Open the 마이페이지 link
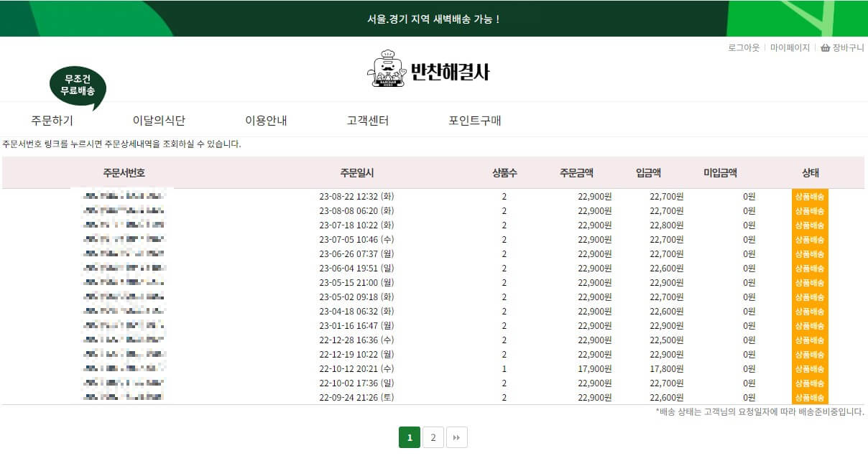Image resolution: width=868 pixels, height=466 pixels. click(x=788, y=48)
